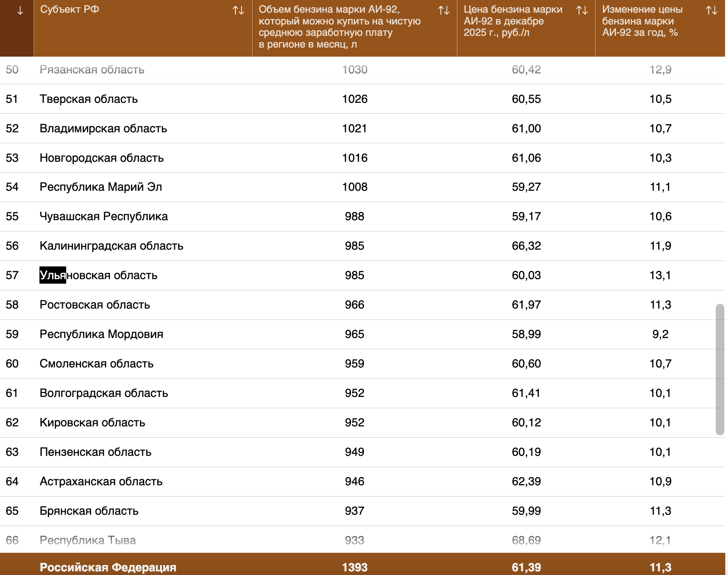Select Республика Марий Эл entry
The image size is (728, 575).
(x=101, y=187)
